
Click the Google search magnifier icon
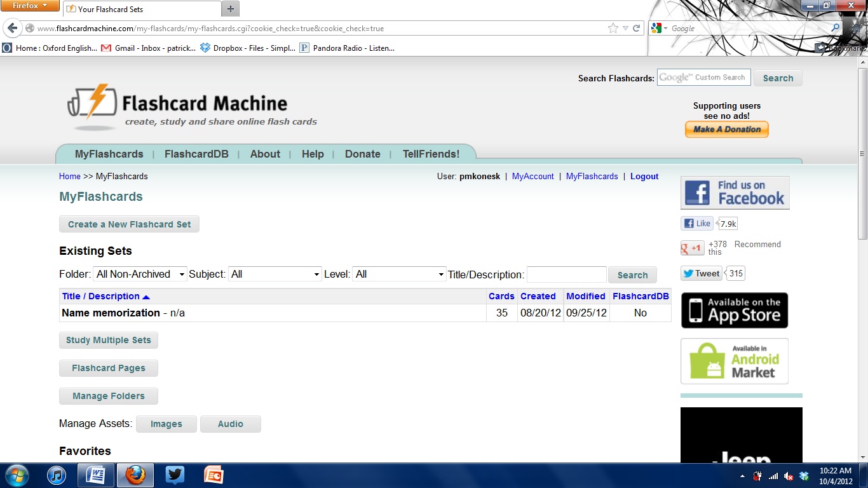click(x=836, y=29)
